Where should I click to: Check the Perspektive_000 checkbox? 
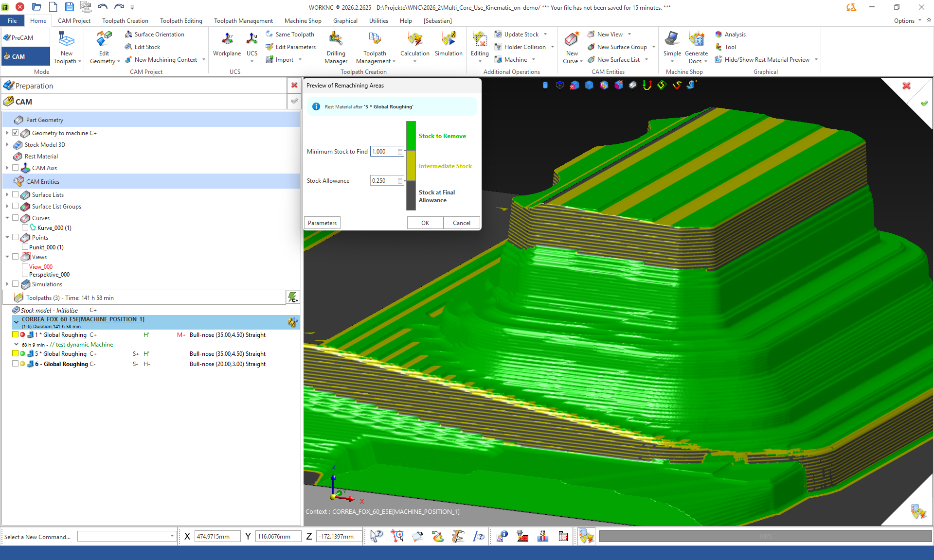point(25,274)
